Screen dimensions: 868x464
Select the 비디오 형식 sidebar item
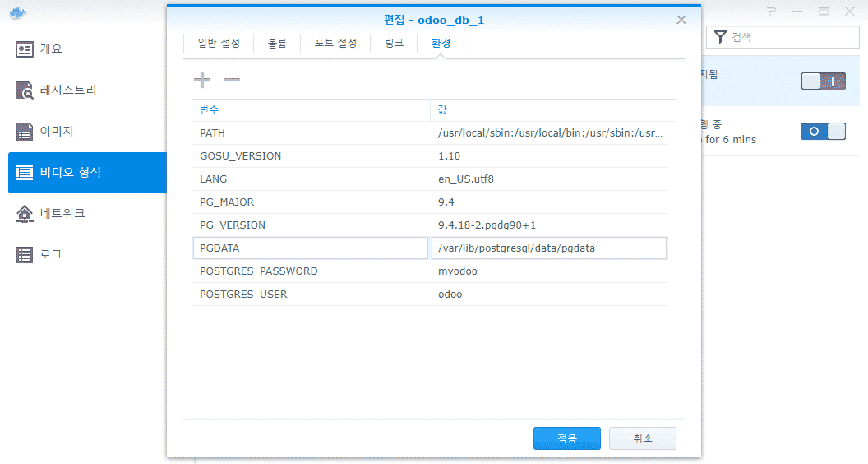click(x=87, y=173)
